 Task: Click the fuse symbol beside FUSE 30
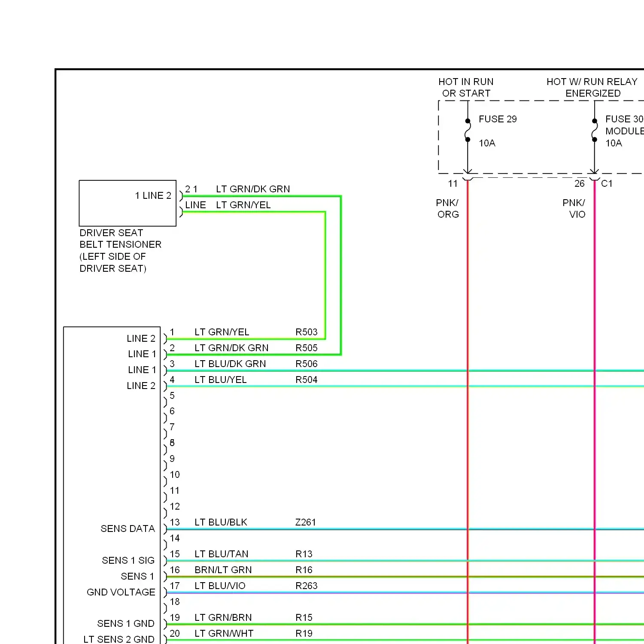[594, 130]
